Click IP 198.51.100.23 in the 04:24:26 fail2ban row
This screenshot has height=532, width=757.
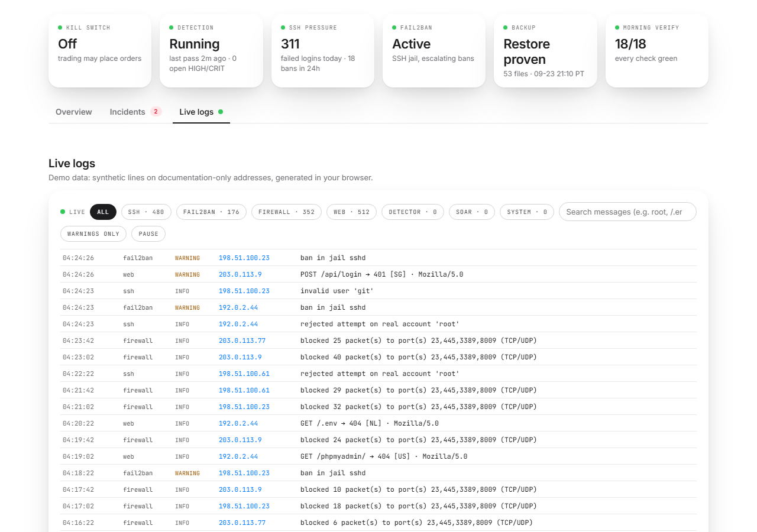tap(244, 258)
